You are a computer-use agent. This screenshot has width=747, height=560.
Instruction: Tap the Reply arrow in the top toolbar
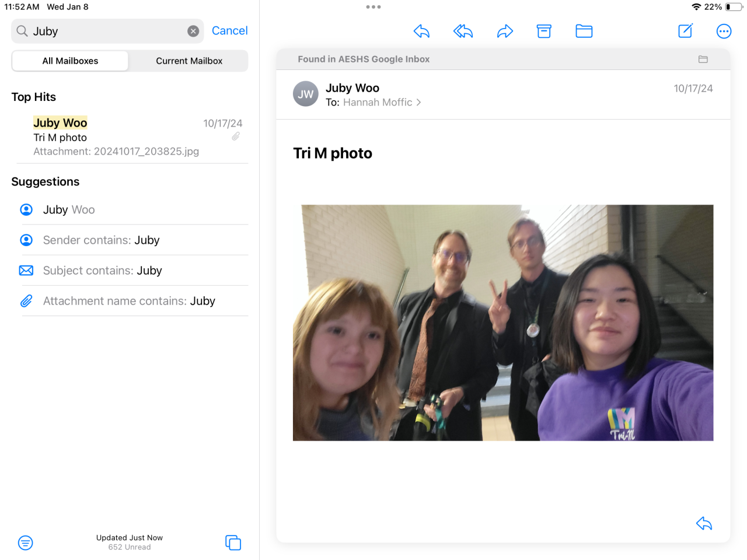421,31
